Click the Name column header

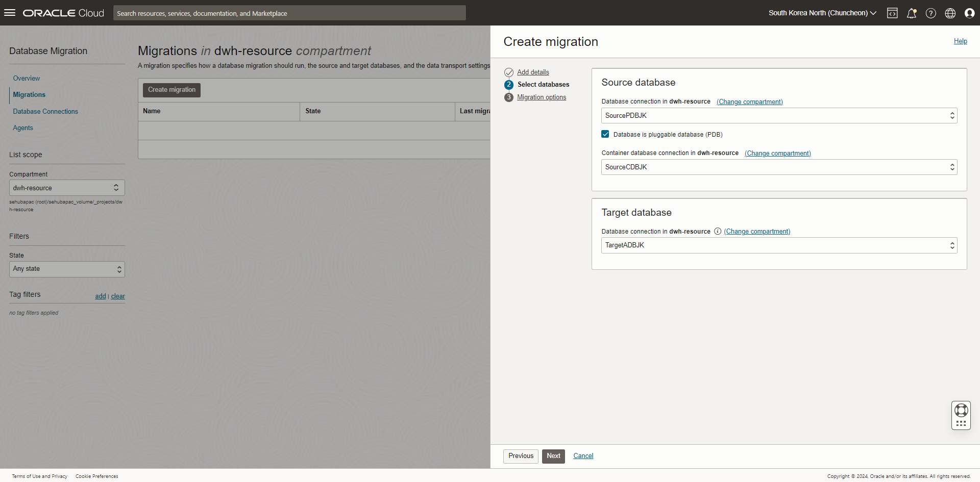(219, 111)
